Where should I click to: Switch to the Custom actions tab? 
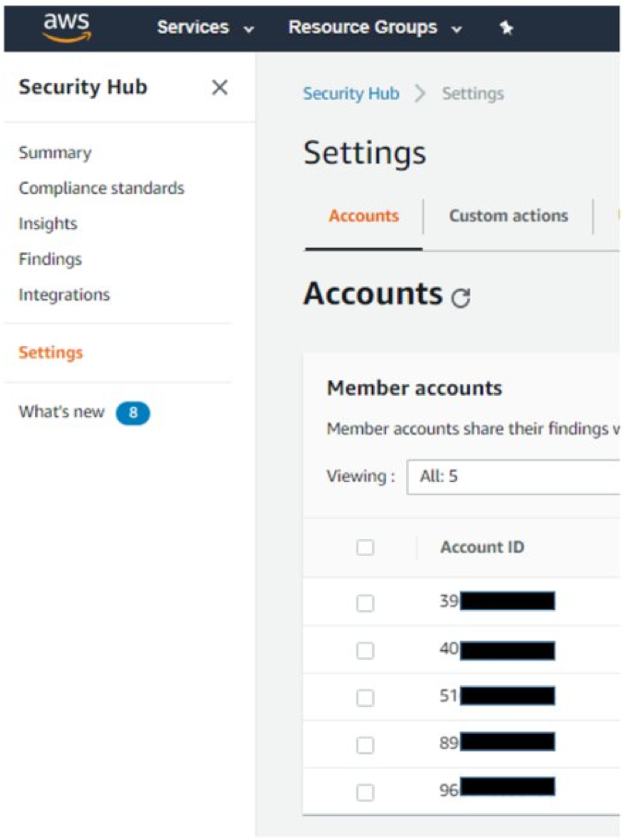(x=506, y=215)
